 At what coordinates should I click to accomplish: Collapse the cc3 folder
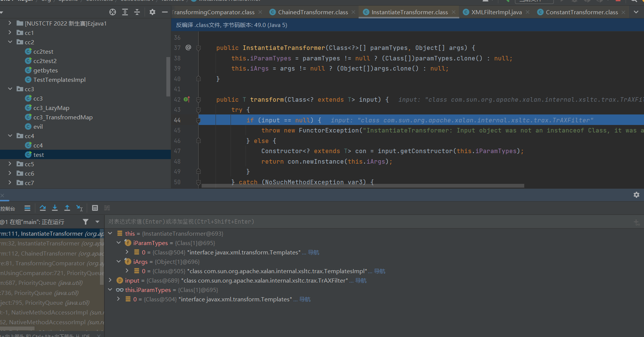coord(10,89)
